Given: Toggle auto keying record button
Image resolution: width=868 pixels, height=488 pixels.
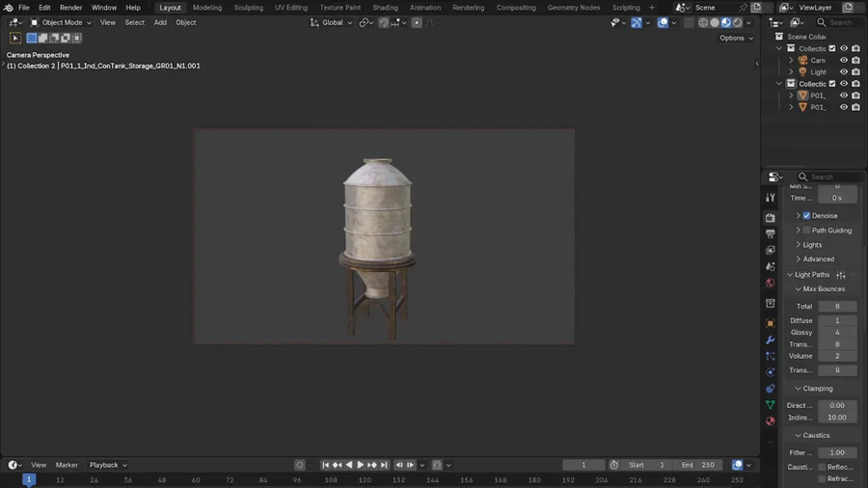Looking at the screenshot, I should coord(300,465).
